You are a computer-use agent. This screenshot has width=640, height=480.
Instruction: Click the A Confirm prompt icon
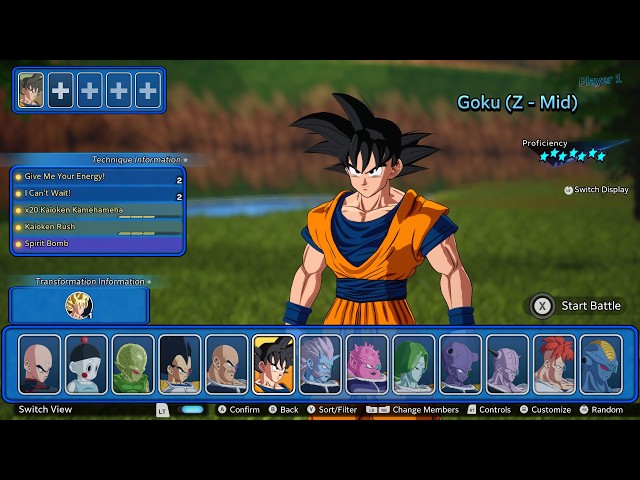click(x=222, y=409)
